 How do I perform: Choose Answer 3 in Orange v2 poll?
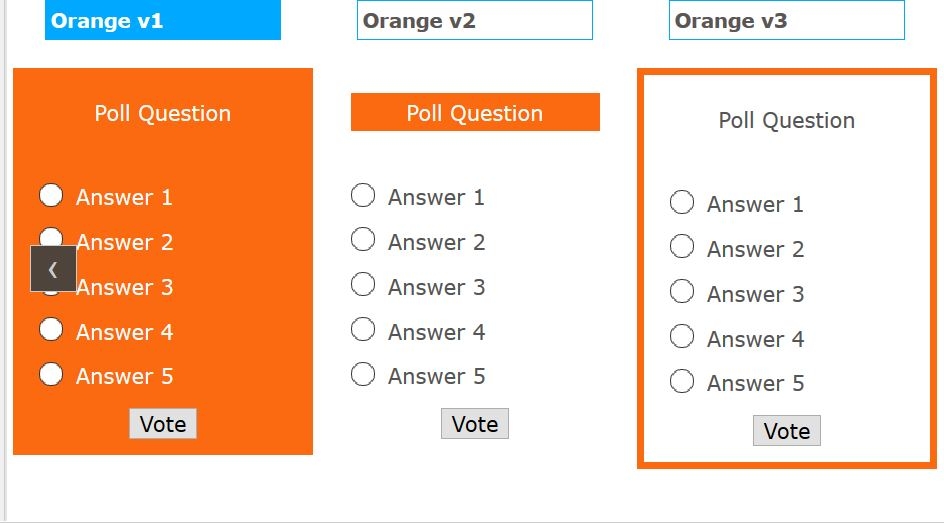(363, 285)
